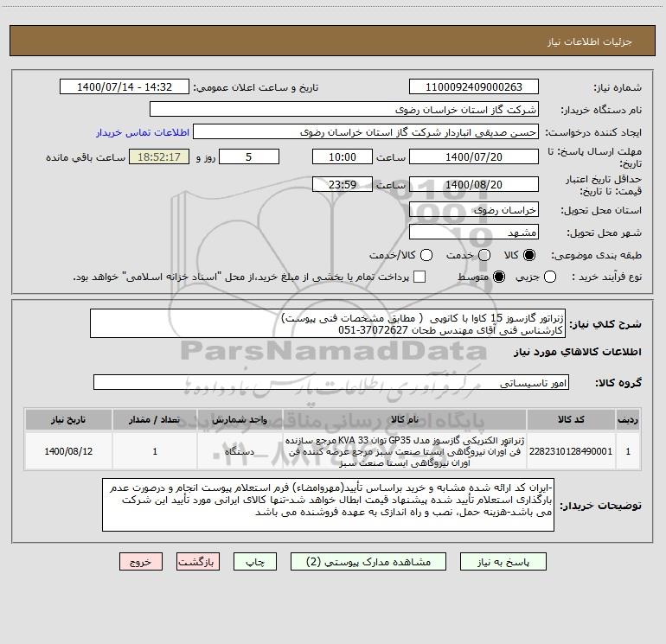
Task: Click the خروج exit button
Action: pyautogui.click(x=141, y=562)
